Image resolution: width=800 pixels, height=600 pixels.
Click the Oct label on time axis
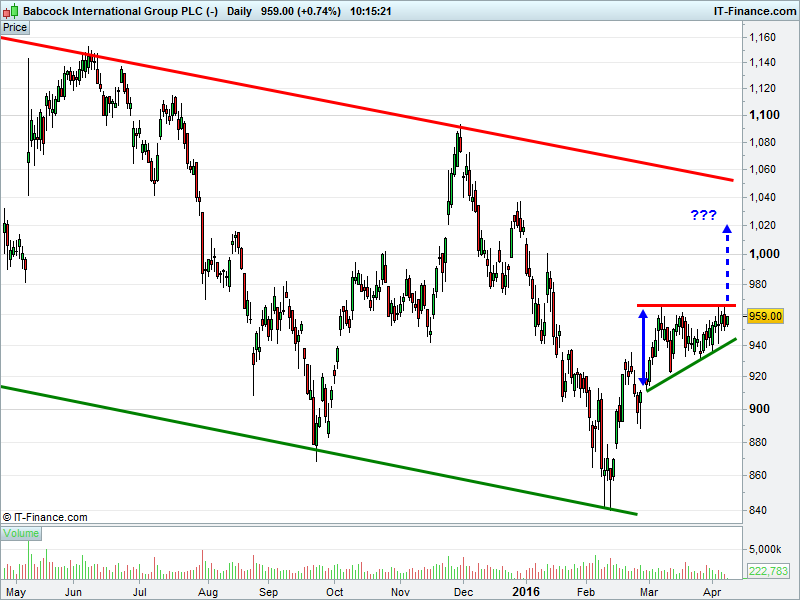coord(335,592)
